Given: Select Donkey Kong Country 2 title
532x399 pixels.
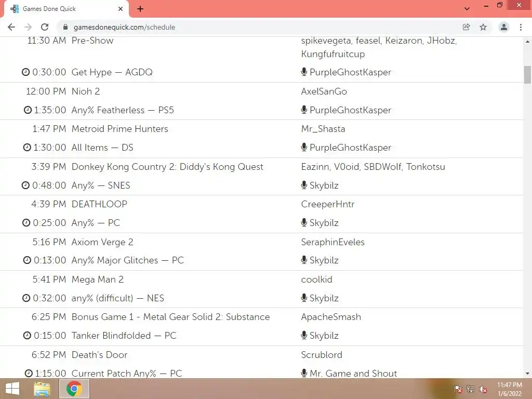Looking at the screenshot, I should (167, 167).
